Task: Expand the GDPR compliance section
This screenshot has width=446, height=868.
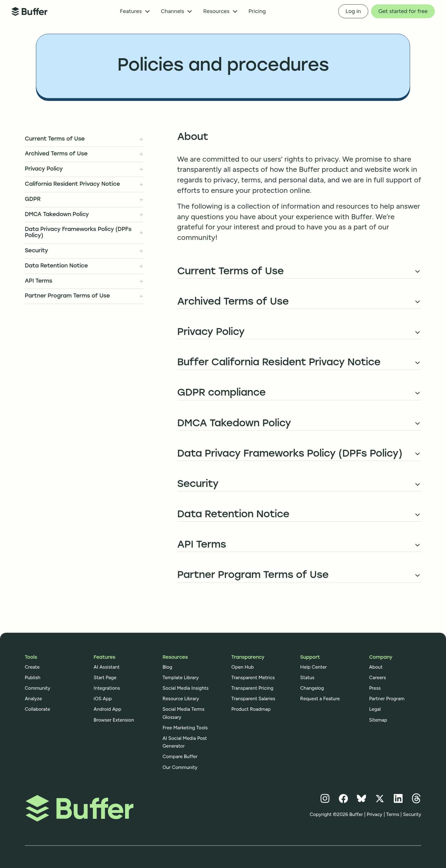Action: click(417, 393)
